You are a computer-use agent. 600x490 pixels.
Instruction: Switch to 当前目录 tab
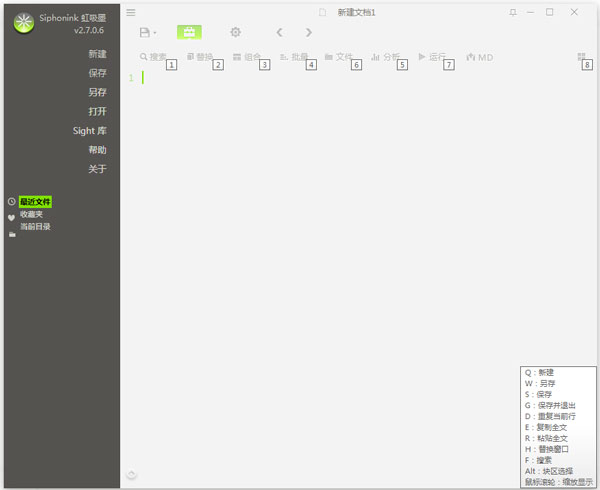click(x=35, y=226)
